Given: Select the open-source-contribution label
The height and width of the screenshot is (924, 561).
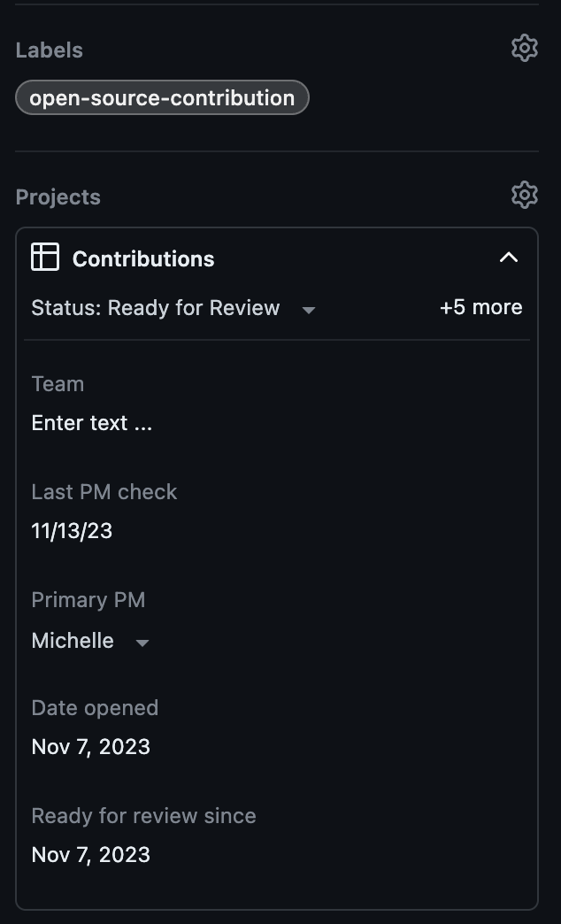Looking at the screenshot, I should pyautogui.click(x=162, y=97).
